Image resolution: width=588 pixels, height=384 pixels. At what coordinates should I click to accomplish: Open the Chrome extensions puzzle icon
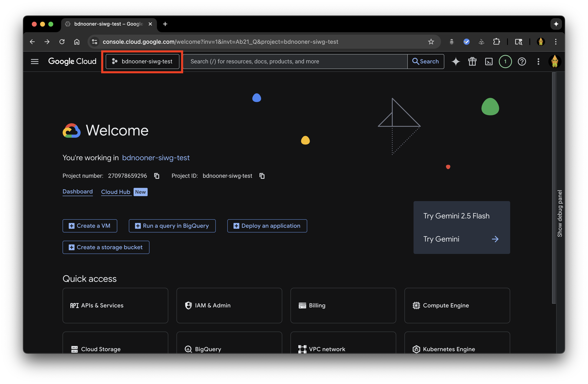[496, 42]
